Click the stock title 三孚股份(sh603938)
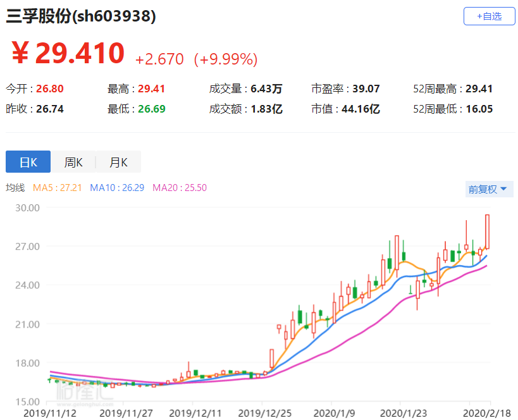The width and height of the screenshot is (518, 420). tap(80, 16)
